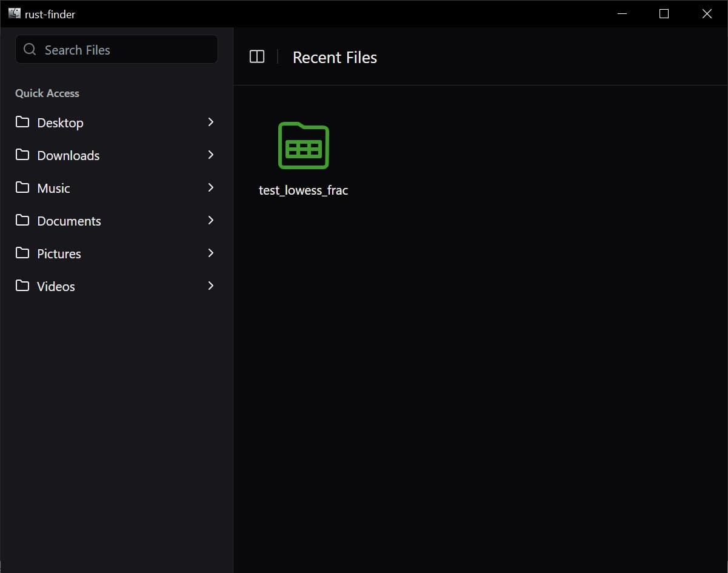The height and width of the screenshot is (573, 728).
Task: Click the Quick Access section label
Action: click(x=47, y=93)
